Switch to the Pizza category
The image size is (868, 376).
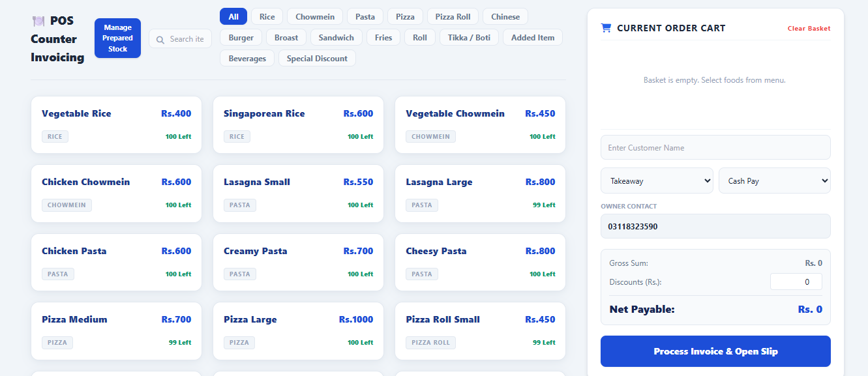[405, 16]
